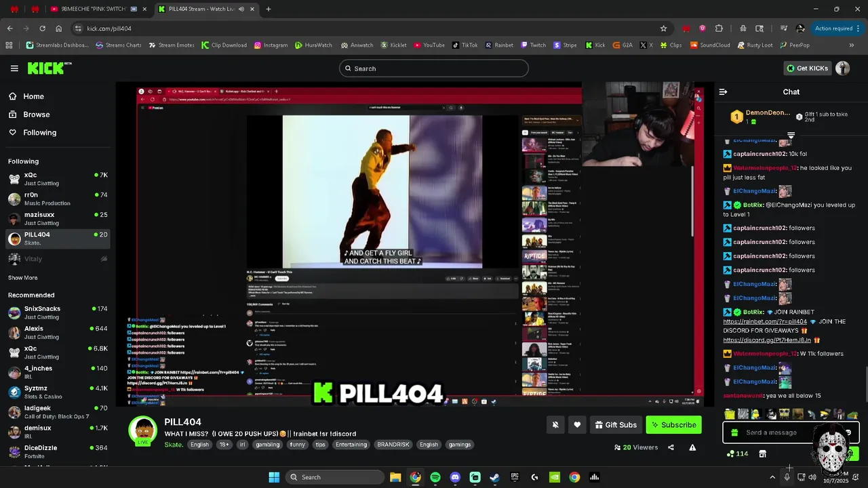868x488 pixels.
Task: Open SnixSnacks recommended channel
Action: (58, 312)
